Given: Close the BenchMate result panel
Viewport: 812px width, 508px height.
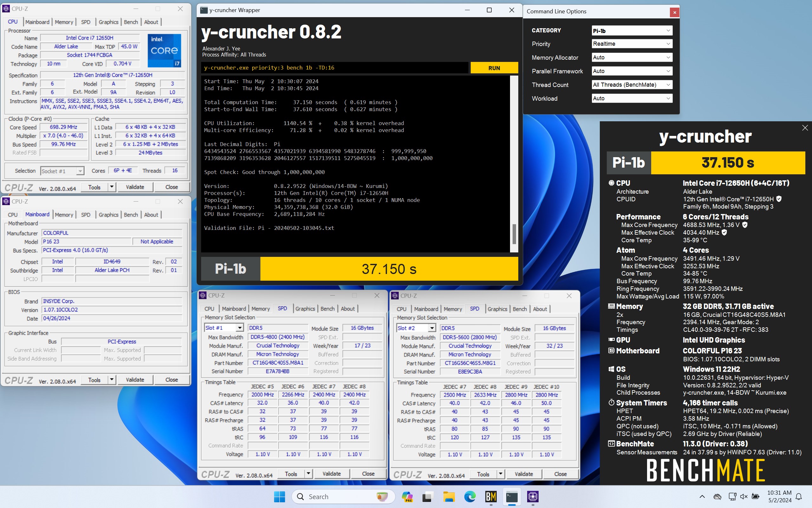Looking at the screenshot, I should click(805, 128).
